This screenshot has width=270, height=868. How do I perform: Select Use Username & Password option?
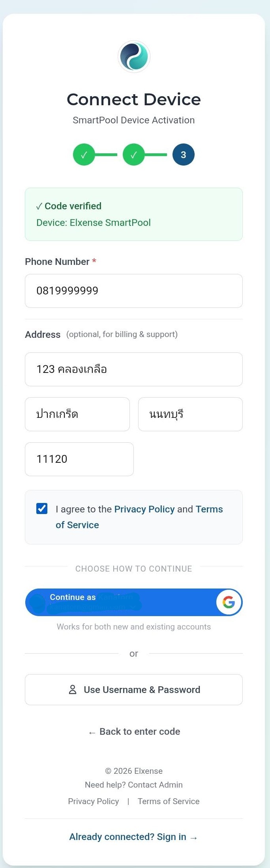(134, 689)
